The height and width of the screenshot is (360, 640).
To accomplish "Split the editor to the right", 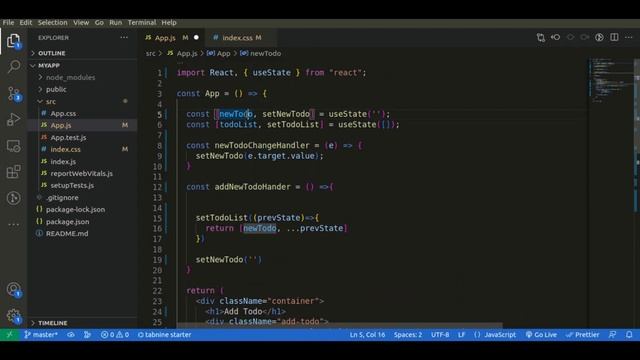I will [614, 38].
